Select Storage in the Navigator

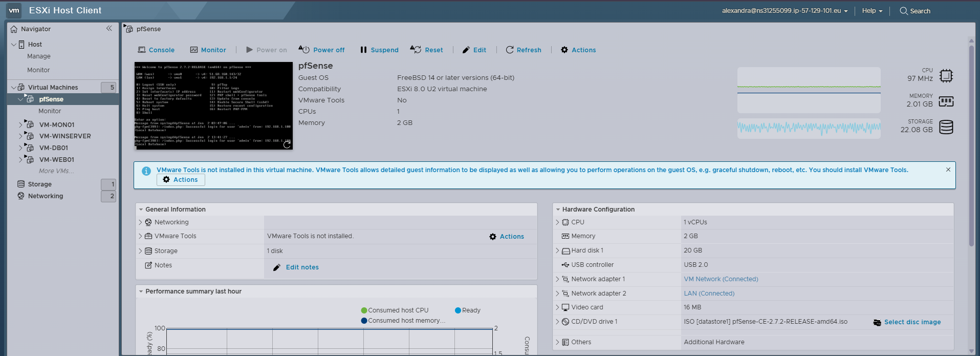tap(39, 184)
